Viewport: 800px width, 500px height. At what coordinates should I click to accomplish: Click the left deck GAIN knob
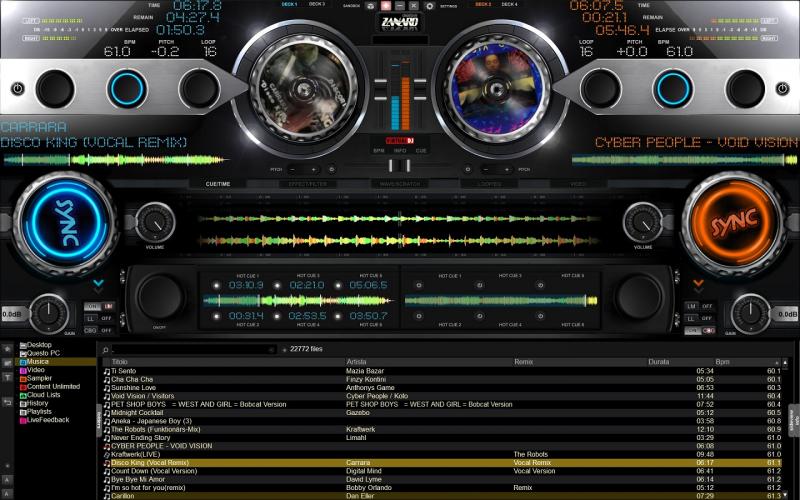click(48, 314)
